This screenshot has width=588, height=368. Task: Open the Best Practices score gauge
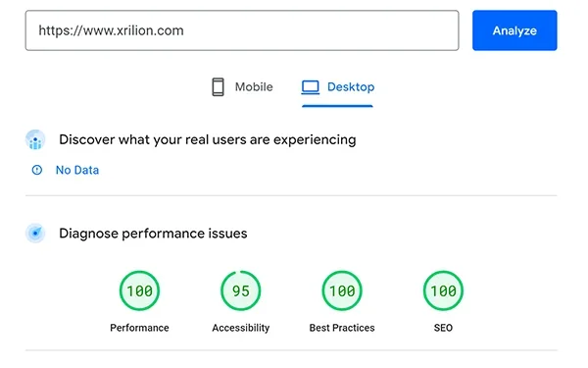point(342,290)
